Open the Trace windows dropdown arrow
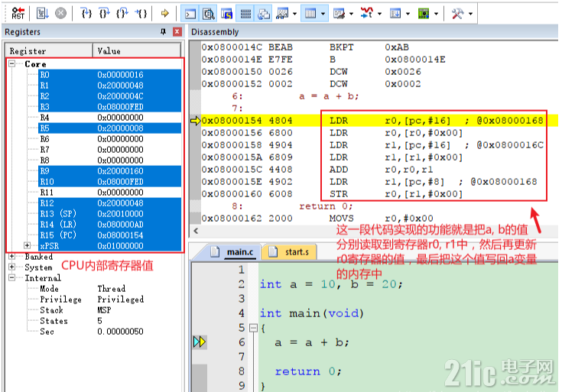This screenshot has width=562, height=392. [x=408, y=14]
